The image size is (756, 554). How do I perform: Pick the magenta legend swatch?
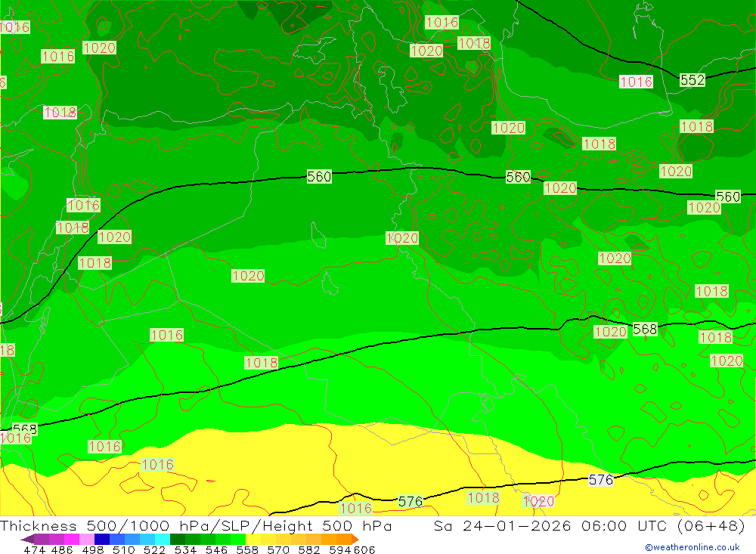[x=71, y=539]
